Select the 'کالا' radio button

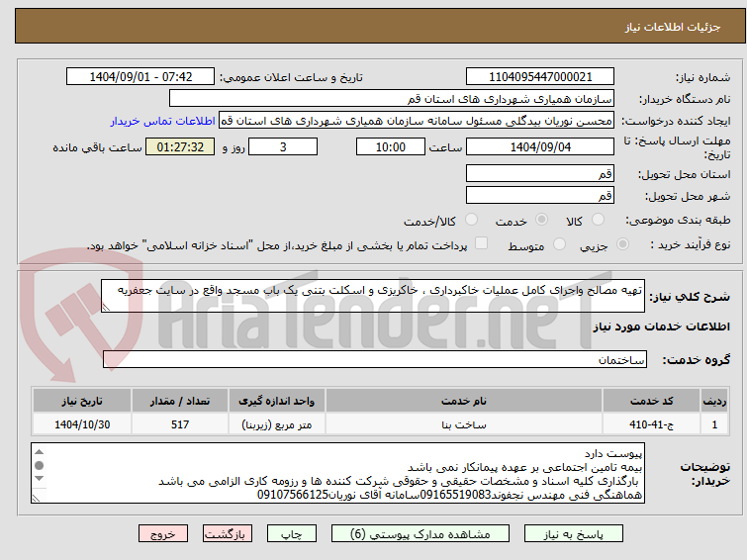click(598, 220)
